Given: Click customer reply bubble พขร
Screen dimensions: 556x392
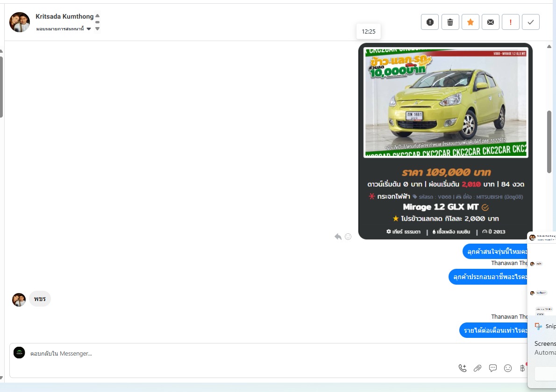Looking at the screenshot, I should coord(40,299).
